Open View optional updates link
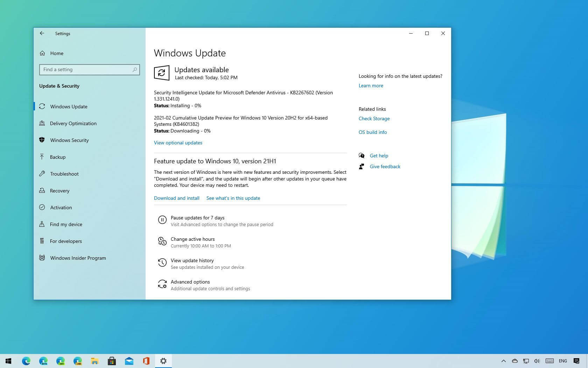This screenshot has width=588, height=368. click(178, 143)
